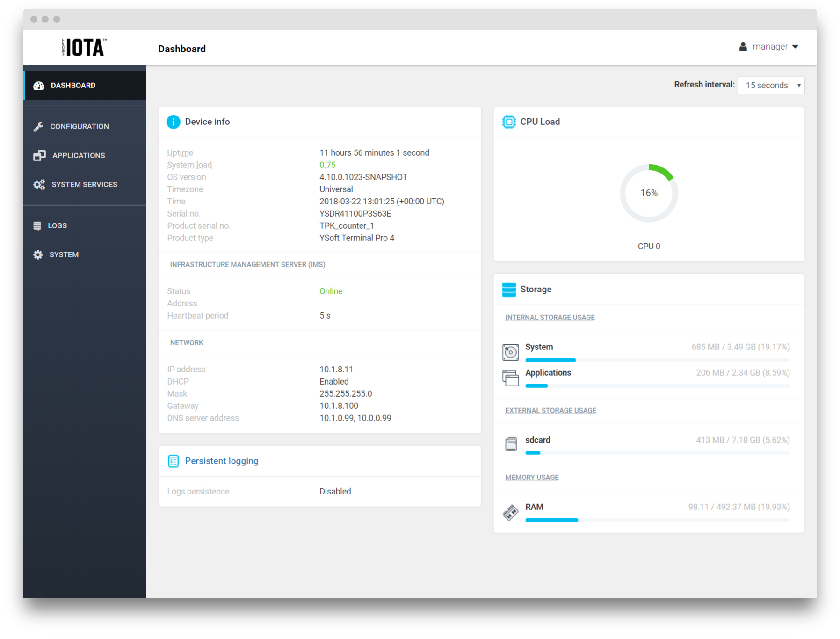Screen dimensions: 840x639
Task: Click the CPU Load chip icon
Action: pyautogui.click(x=508, y=122)
